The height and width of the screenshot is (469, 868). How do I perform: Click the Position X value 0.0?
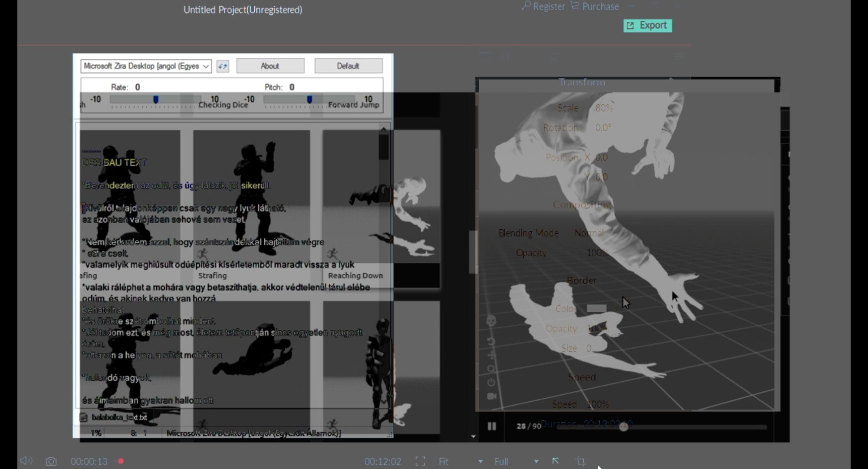pyautogui.click(x=602, y=157)
